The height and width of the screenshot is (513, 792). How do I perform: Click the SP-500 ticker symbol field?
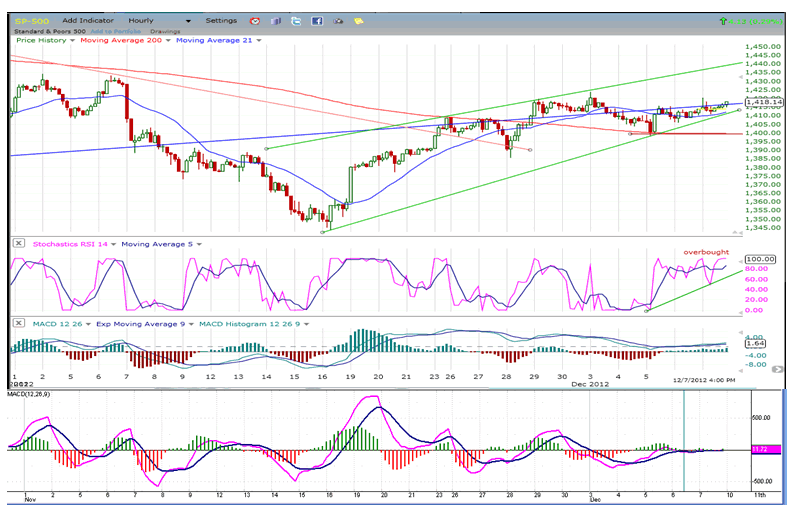coord(30,20)
